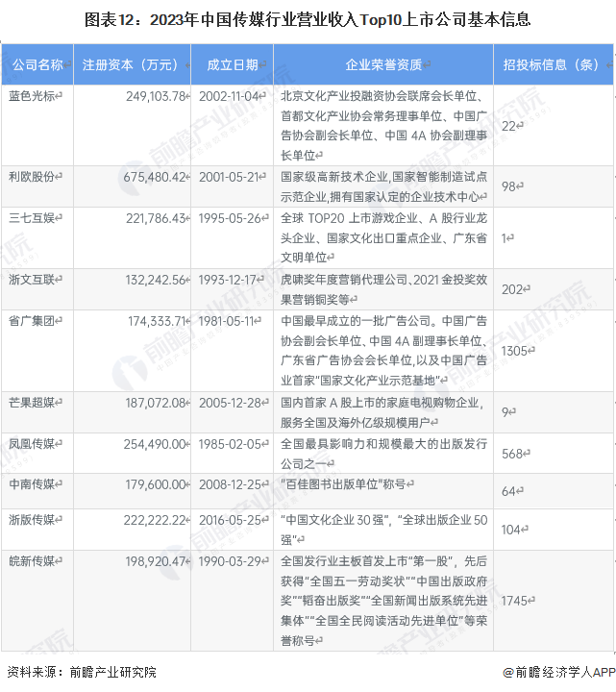The height and width of the screenshot is (692, 616).
Task: Click founding date 1995-05-26
Action: point(230,218)
